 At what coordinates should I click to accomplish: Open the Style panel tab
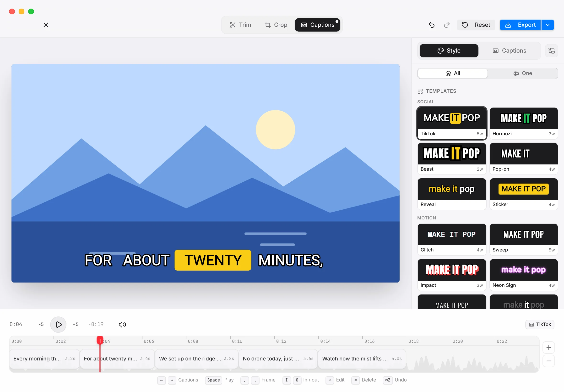449,51
